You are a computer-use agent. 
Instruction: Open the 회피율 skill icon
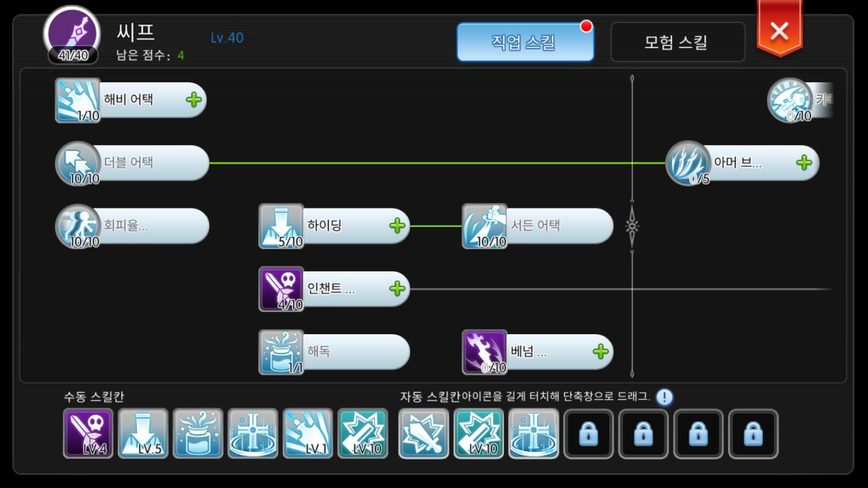pos(78,226)
